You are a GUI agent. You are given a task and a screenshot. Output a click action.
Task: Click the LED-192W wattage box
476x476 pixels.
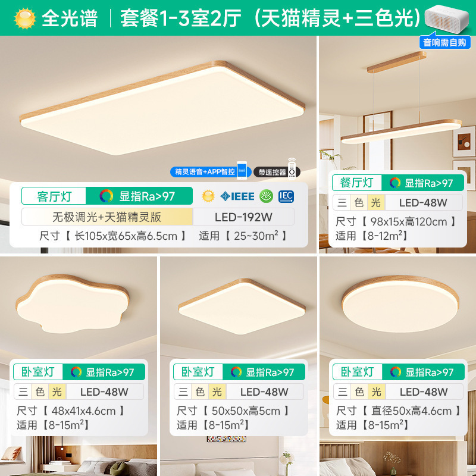point(243,217)
